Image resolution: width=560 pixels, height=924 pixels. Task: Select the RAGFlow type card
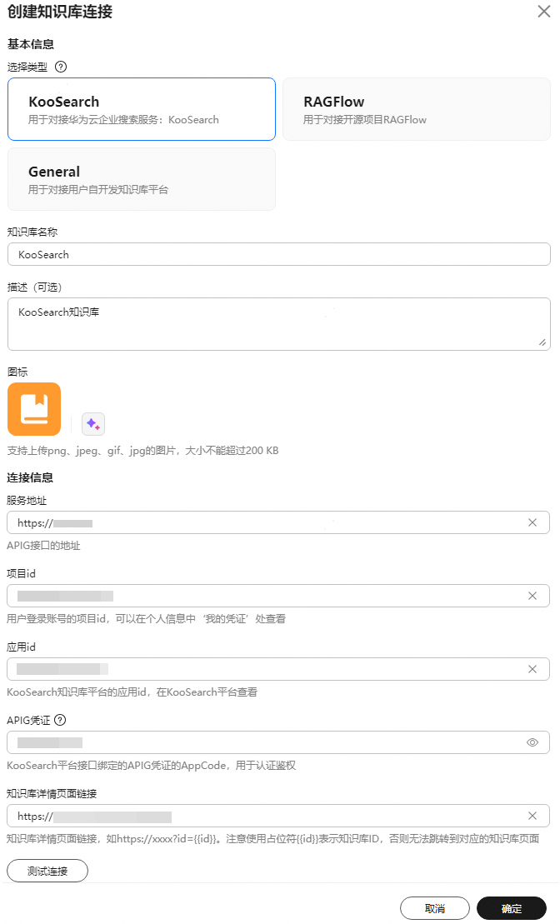(416, 109)
